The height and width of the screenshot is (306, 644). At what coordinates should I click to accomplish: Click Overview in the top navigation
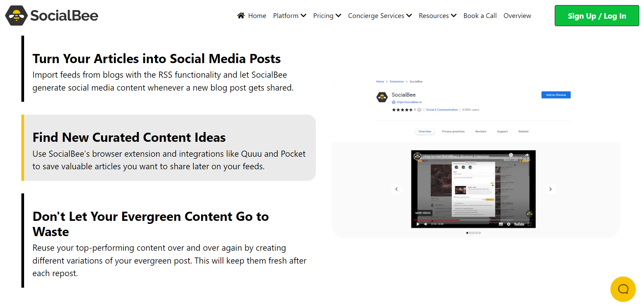tap(517, 16)
